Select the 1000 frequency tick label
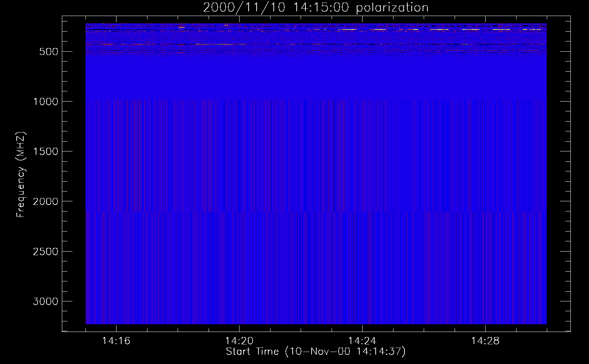The width and height of the screenshot is (589, 364). point(46,102)
